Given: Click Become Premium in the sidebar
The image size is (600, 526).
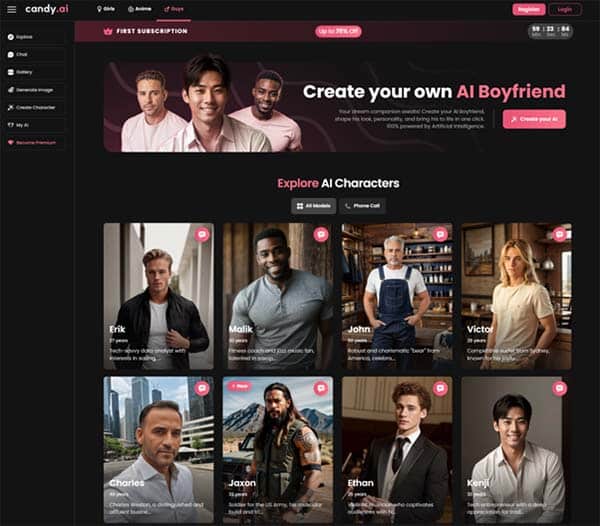Looking at the screenshot, I should point(35,143).
